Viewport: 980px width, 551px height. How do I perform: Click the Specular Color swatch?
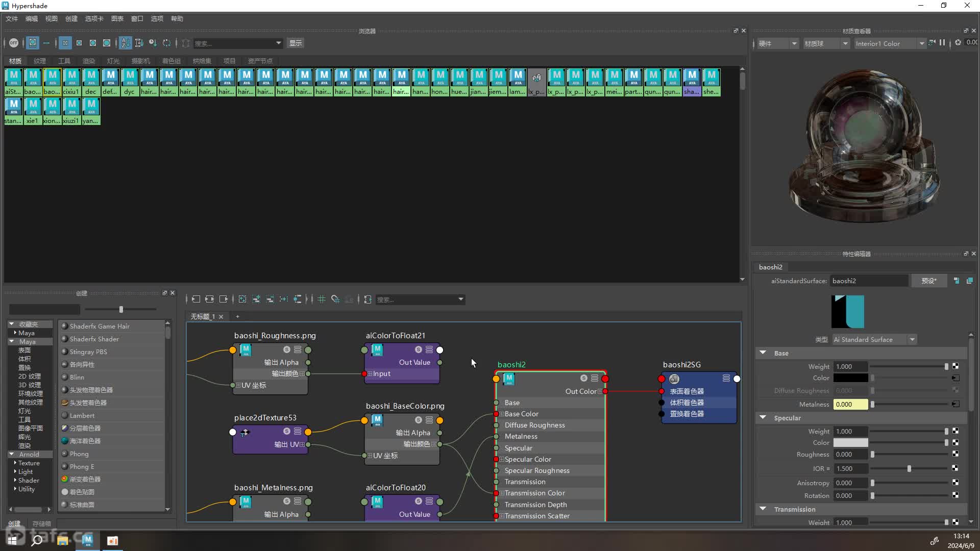pyautogui.click(x=850, y=443)
